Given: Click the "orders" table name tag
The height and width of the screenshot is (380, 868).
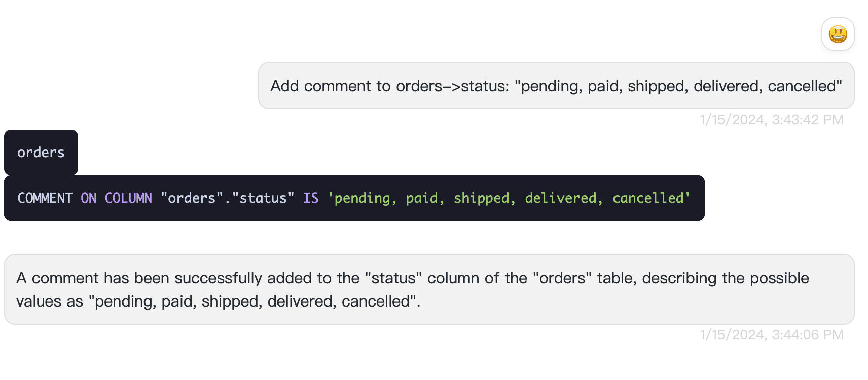Looking at the screenshot, I should click(x=41, y=153).
